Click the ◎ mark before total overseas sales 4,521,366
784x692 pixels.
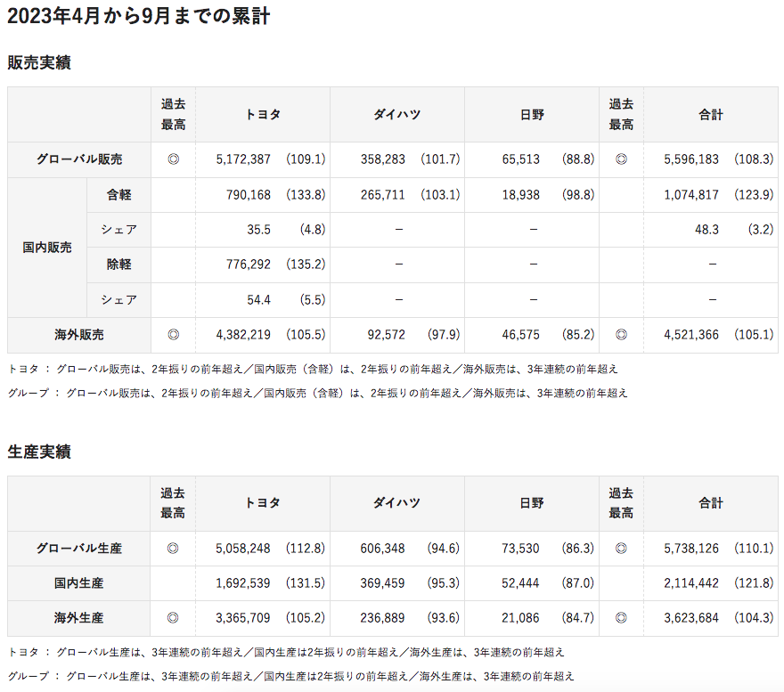pyautogui.click(x=621, y=335)
